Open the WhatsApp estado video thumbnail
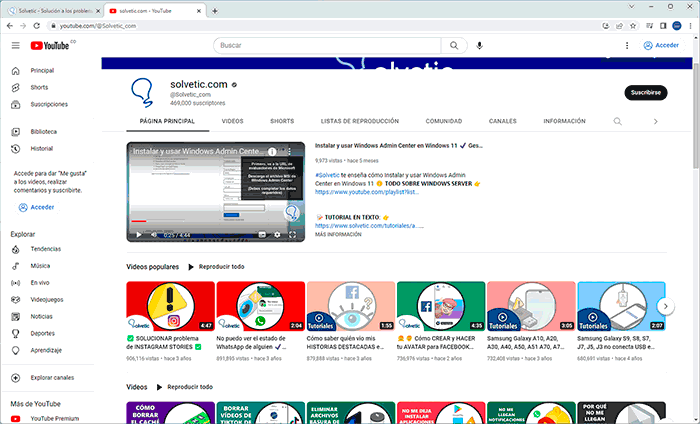 (261, 306)
